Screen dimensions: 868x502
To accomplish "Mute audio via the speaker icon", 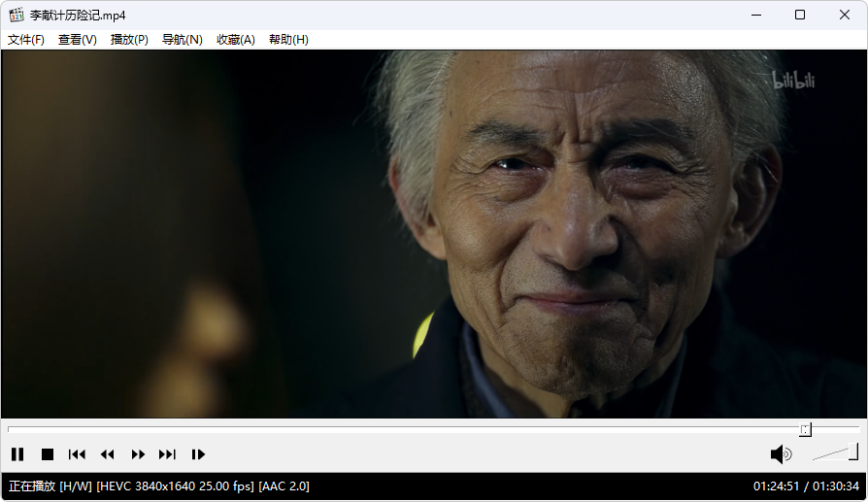I will coord(781,454).
